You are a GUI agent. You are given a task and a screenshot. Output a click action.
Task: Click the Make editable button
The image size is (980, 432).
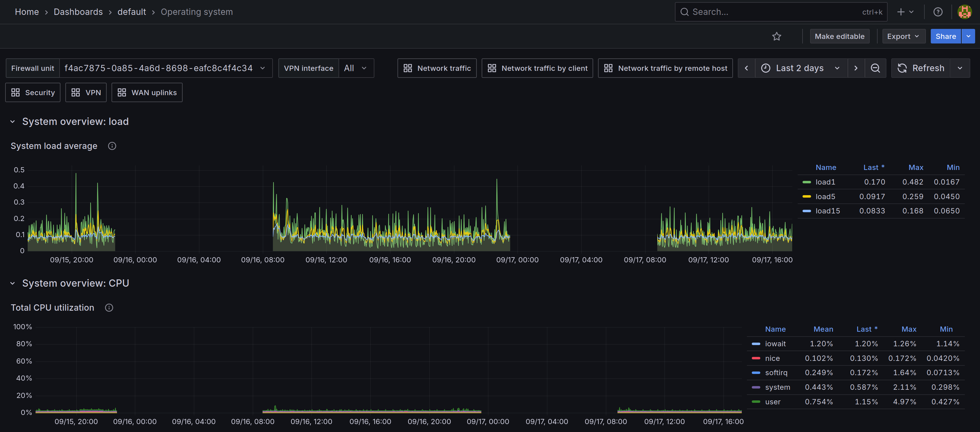839,36
